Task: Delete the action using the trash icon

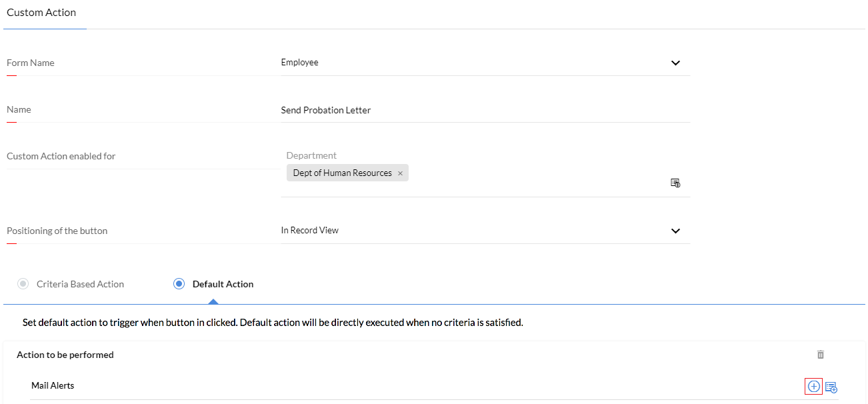Action: click(x=821, y=355)
